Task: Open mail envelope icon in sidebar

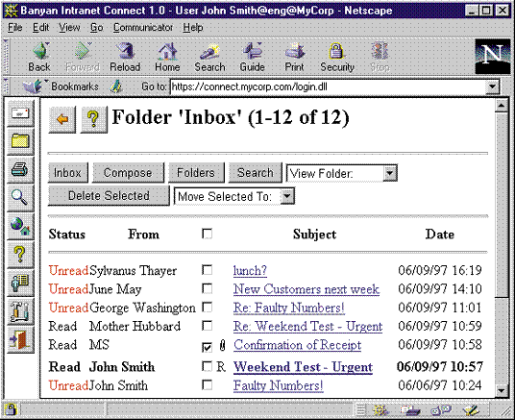Action: [20, 113]
